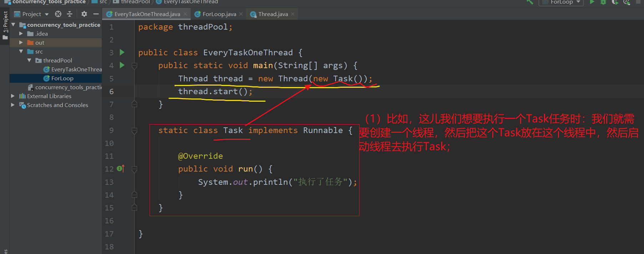Toggle the run method fold marker on line 12
The height and width of the screenshot is (254, 644).
click(x=134, y=169)
